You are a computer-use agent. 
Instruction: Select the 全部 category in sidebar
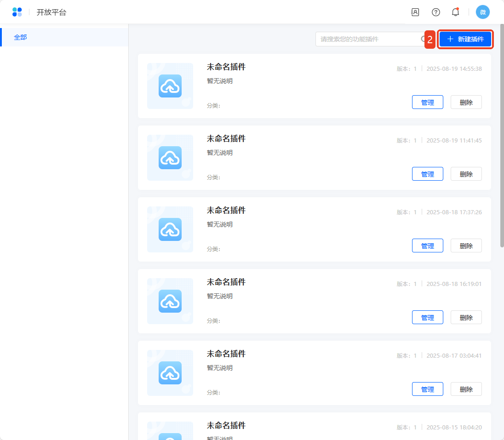point(21,37)
